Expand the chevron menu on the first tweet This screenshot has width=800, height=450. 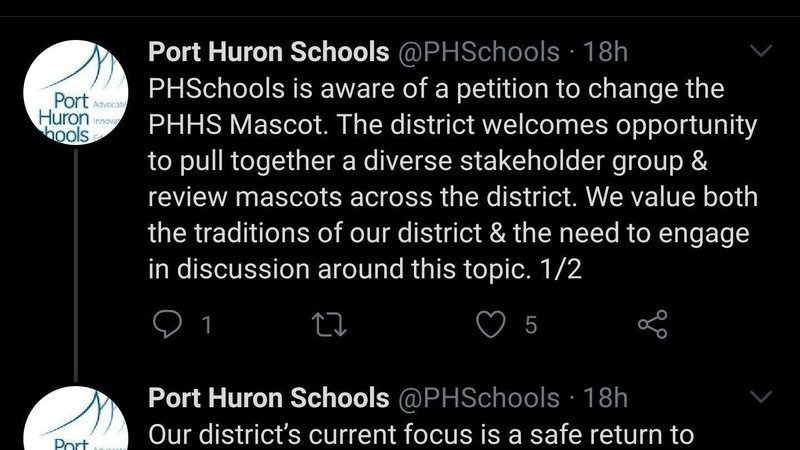pos(761,50)
